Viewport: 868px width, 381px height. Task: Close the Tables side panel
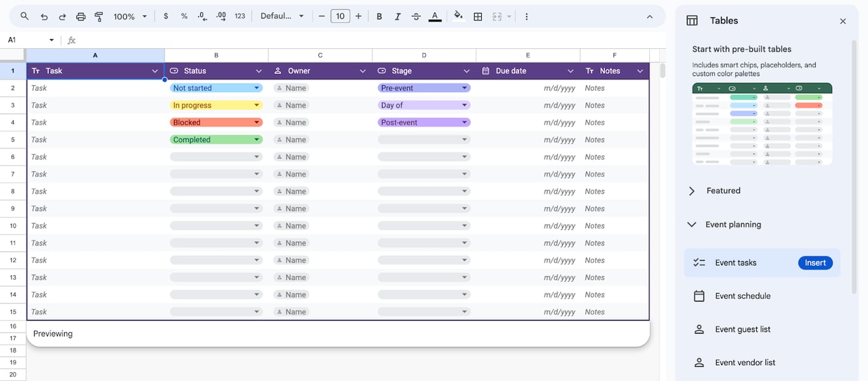(x=843, y=21)
